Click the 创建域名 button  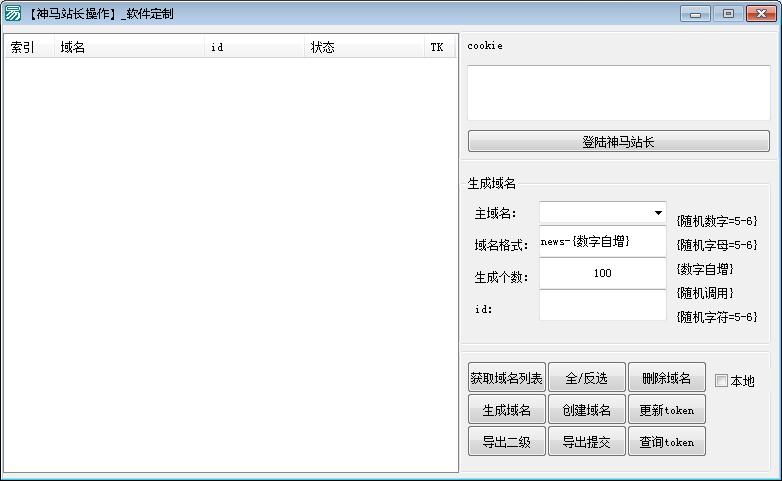(x=586, y=410)
